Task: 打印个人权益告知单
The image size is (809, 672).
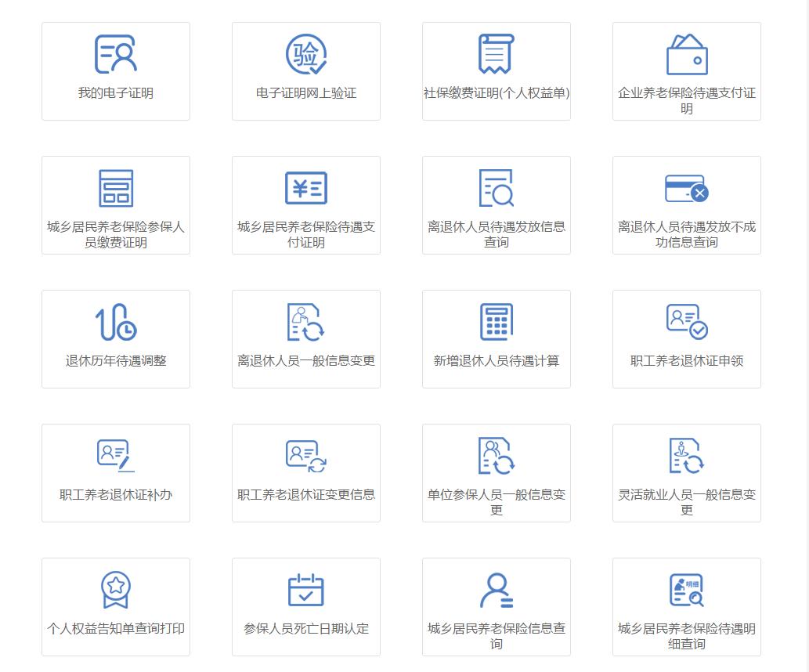Action: pos(115,606)
